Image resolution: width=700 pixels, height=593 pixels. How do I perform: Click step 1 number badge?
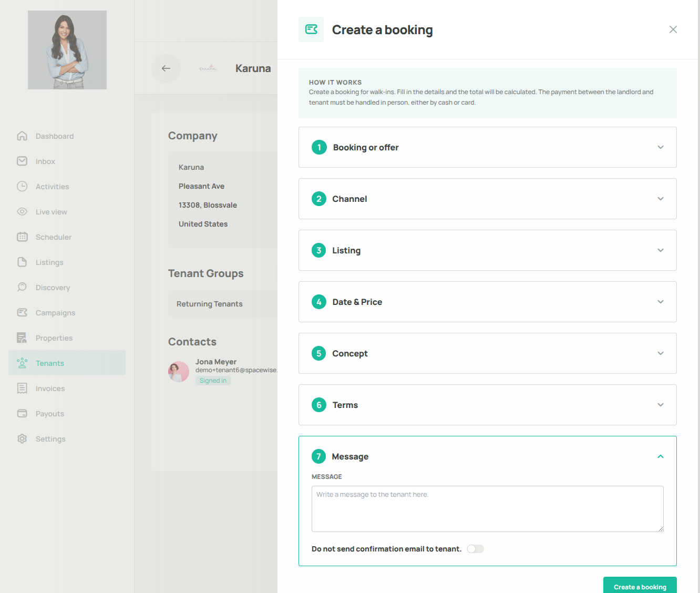point(319,147)
